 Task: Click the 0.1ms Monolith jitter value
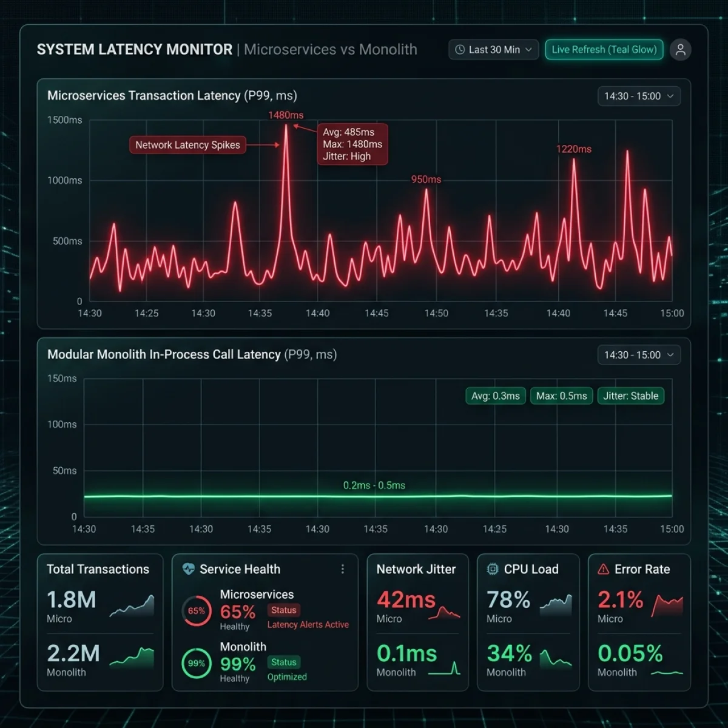406,653
